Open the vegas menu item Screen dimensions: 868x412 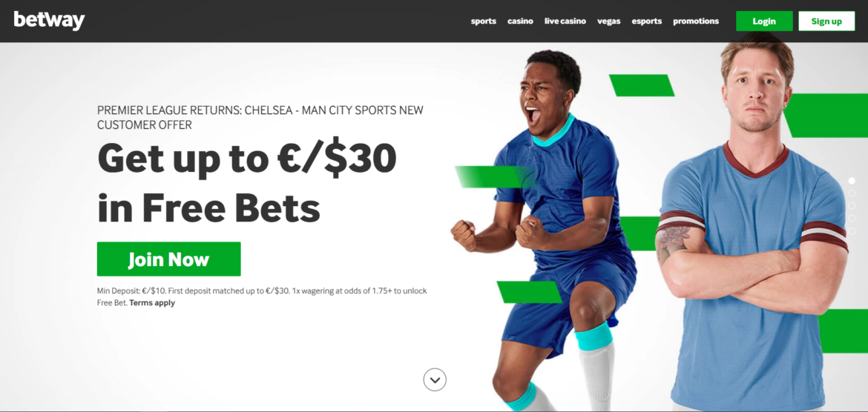coord(609,21)
